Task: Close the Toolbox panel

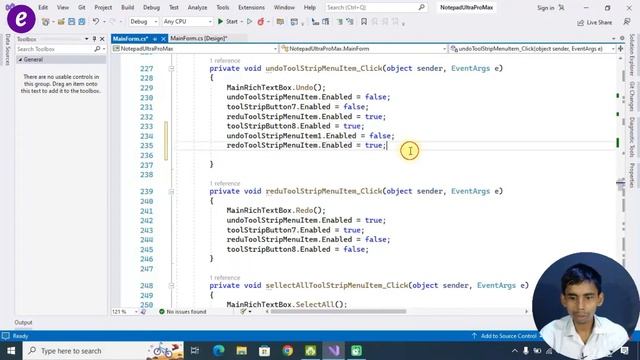Action: [x=102, y=39]
